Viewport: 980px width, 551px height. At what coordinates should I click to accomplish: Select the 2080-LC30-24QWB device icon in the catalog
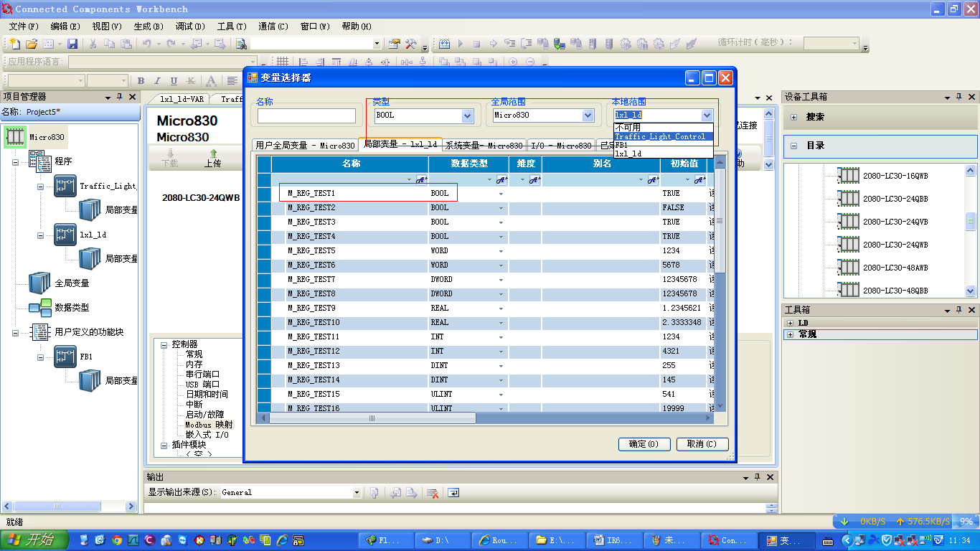pos(849,244)
